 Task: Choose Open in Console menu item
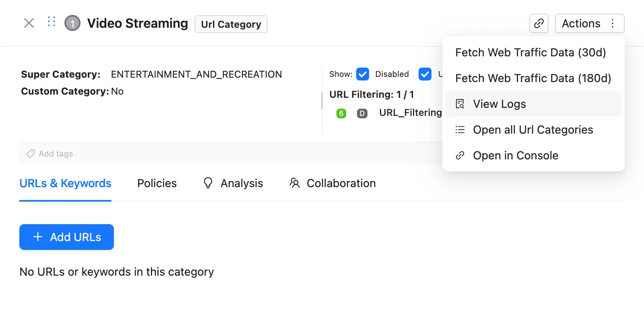tap(533, 155)
